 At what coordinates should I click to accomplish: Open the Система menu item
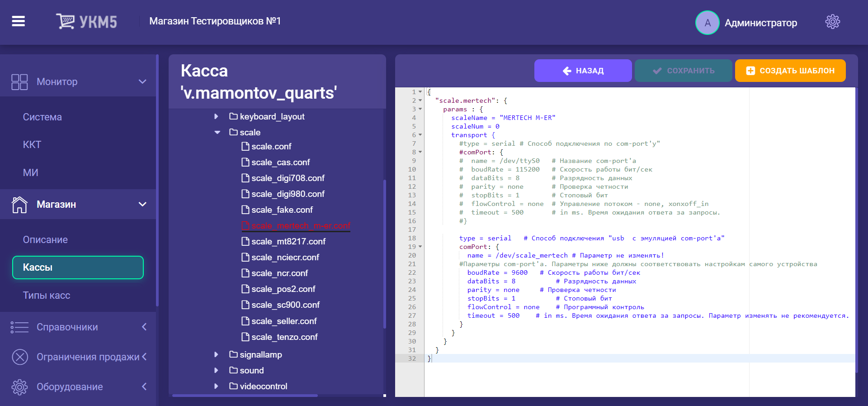[42, 117]
